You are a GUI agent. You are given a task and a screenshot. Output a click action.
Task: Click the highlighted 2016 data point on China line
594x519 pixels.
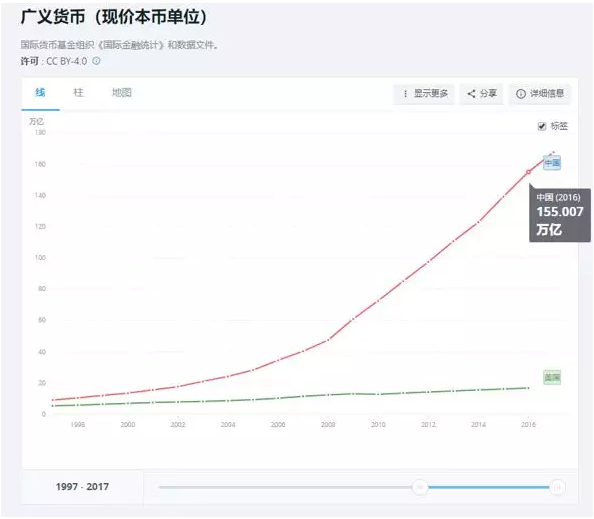click(528, 172)
